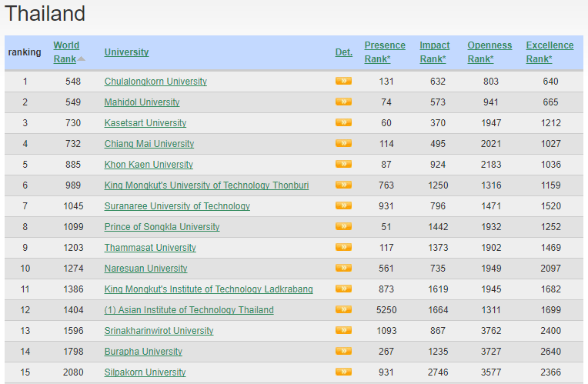Select openness rank value 3762
Image resolution: width=588 pixels, height=384 pixels.
[491, 331]
